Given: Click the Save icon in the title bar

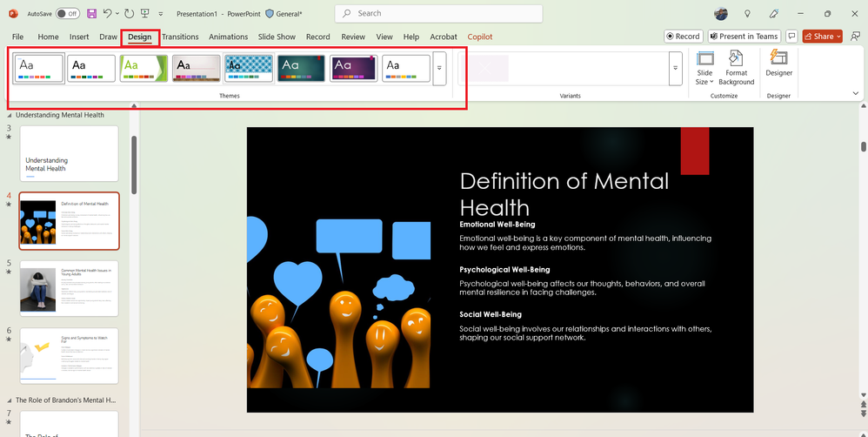Looking at the screenshot, I should tap(92, 13).
